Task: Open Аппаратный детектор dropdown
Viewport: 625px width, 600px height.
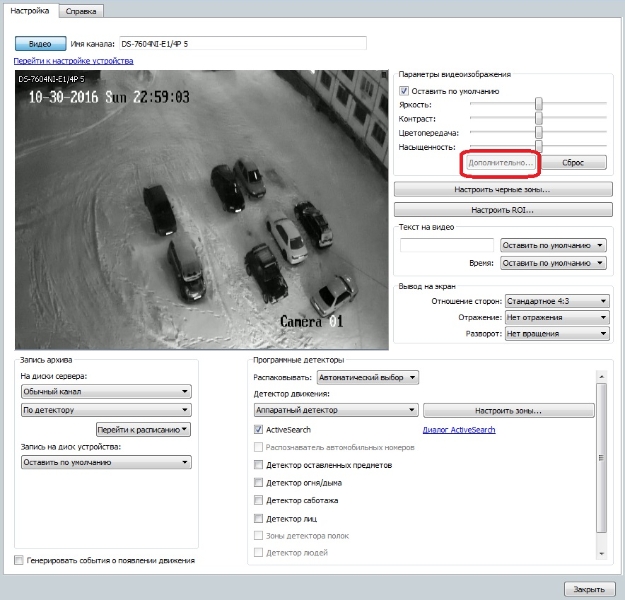Action: click(336, 410)
